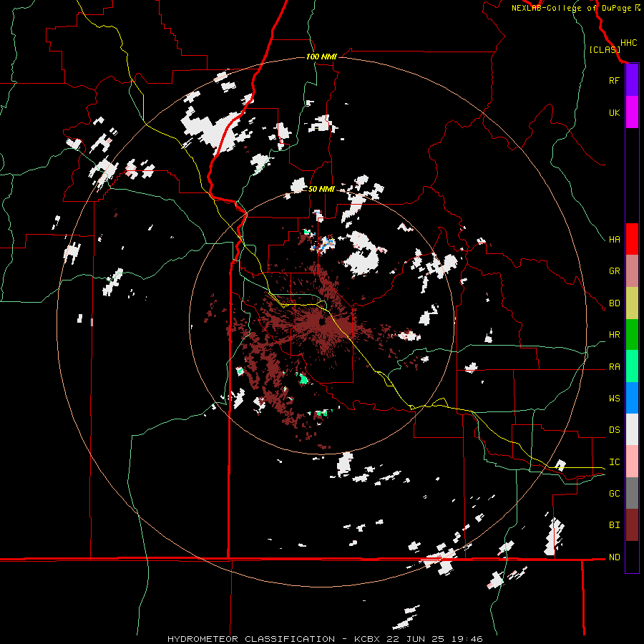Click the GR legend color block
The width and height of the screenshot is (644, 644).
632,270
